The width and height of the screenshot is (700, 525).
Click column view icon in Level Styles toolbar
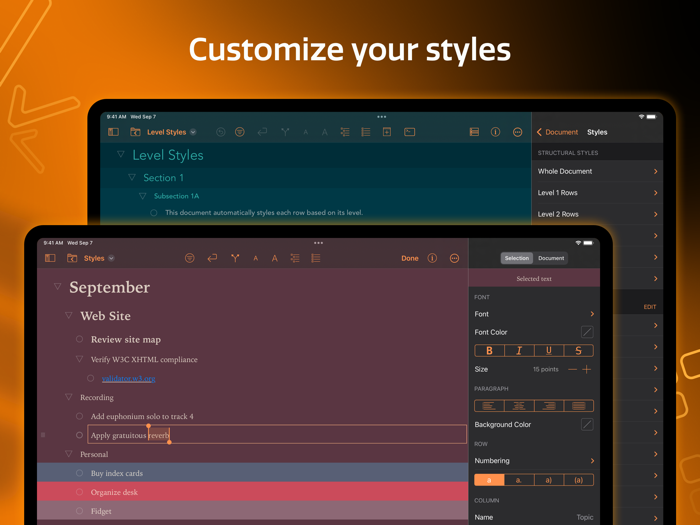(x=474, y=132)
